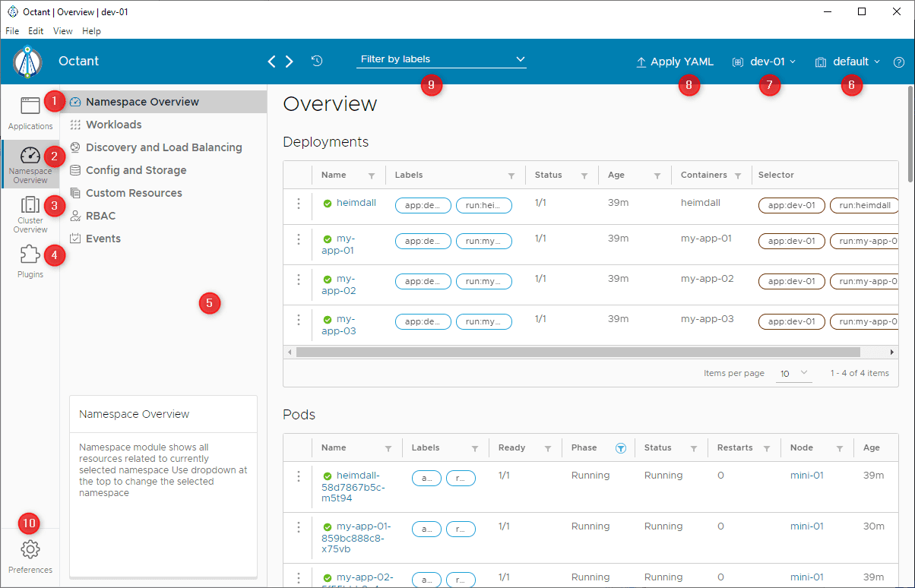The width and height of the screenshot is (915, 588).
Task: Click run:heimdall selector tag
Action: [865, 205]
